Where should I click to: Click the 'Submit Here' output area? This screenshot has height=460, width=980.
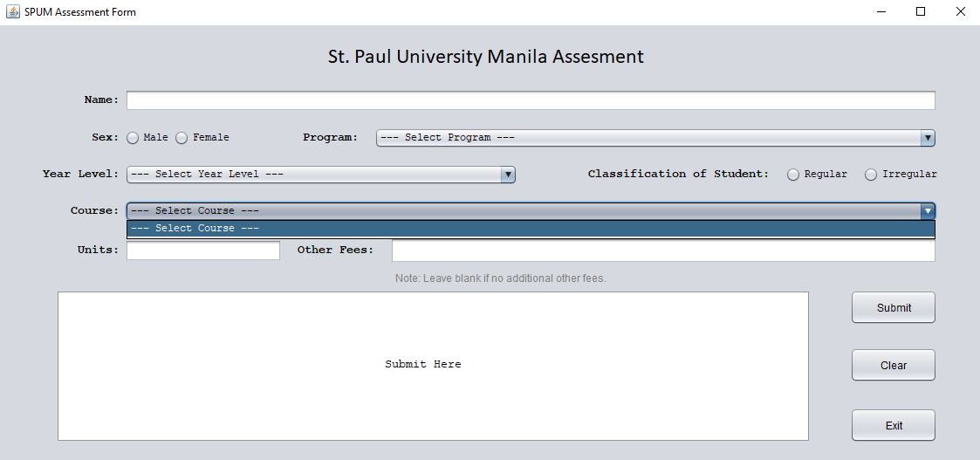433,366
